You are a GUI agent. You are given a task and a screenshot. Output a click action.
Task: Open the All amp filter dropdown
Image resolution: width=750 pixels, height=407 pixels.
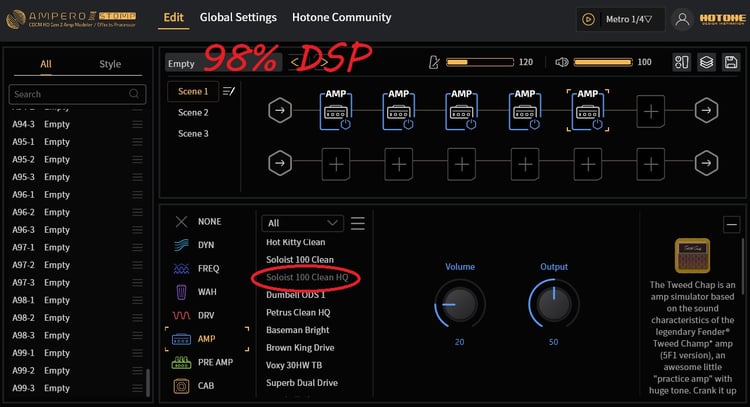[x=302, y=223]
